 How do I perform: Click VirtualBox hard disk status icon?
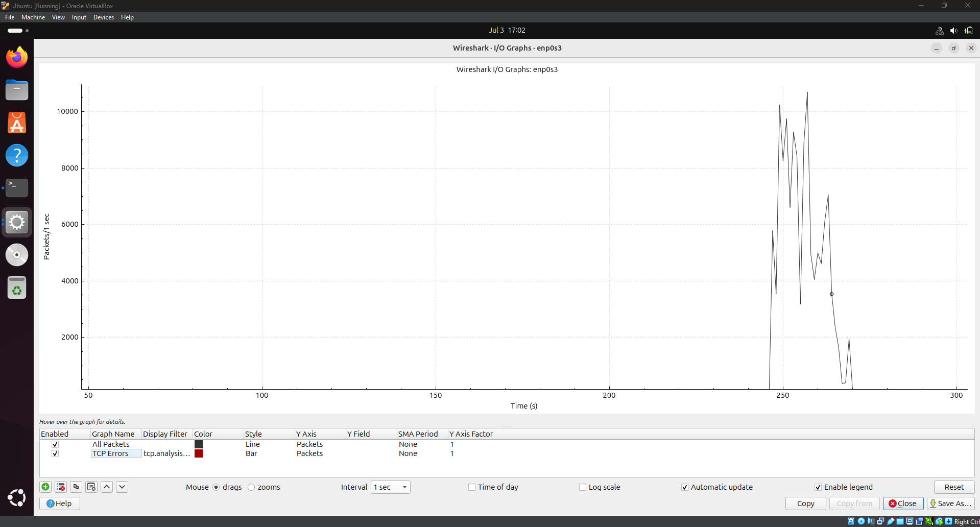point(851,521)
